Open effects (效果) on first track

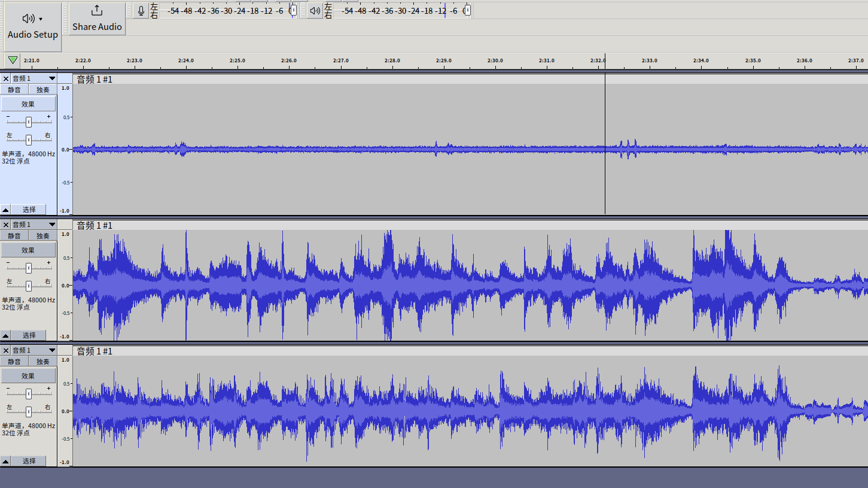[28, 104]
